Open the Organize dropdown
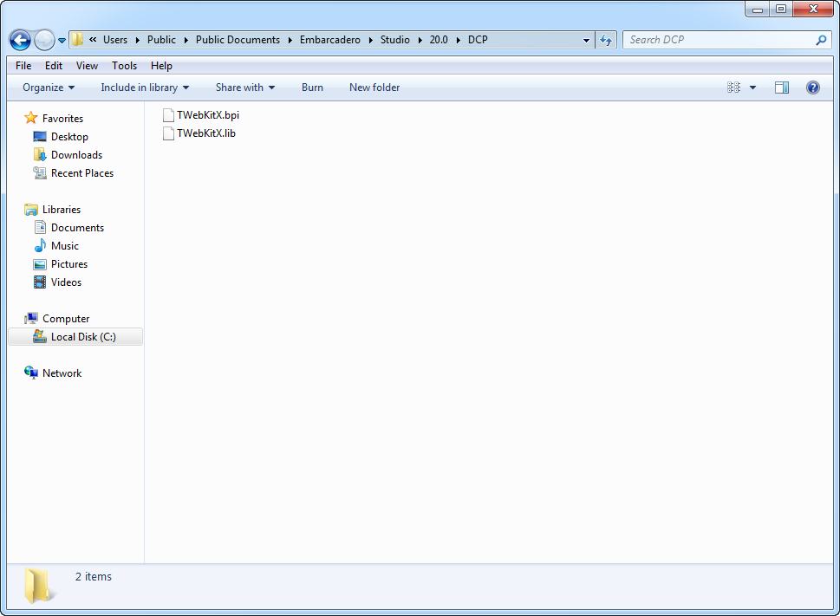 [49, 88]
